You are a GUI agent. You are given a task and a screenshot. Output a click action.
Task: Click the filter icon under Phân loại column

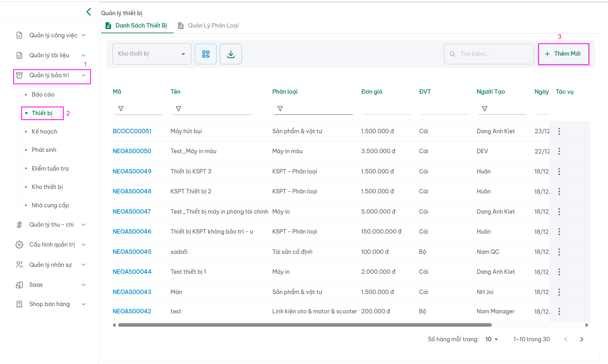280,109
